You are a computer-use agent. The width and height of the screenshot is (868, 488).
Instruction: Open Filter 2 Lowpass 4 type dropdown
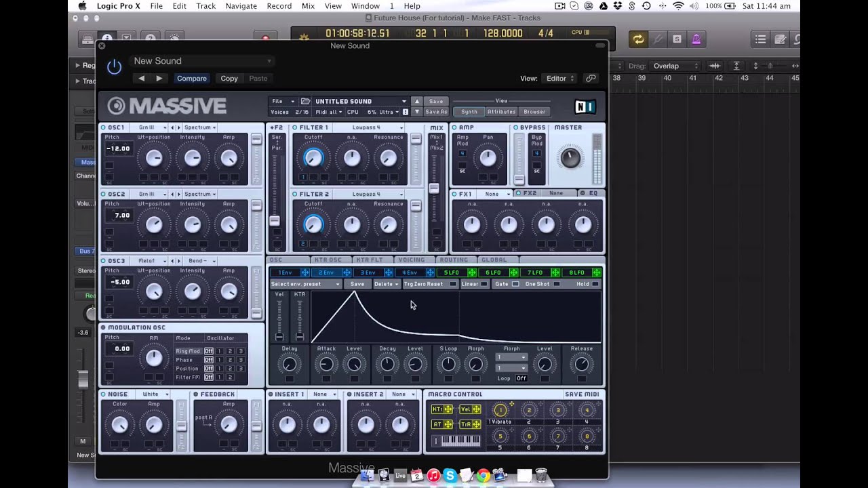tap(370, 194)
